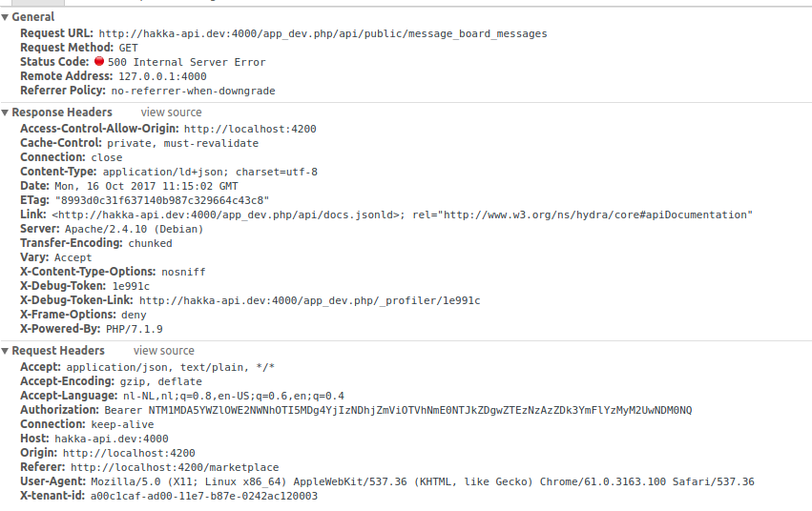
Task: Click the Status Code label
Action: click(x=54, y=62)
